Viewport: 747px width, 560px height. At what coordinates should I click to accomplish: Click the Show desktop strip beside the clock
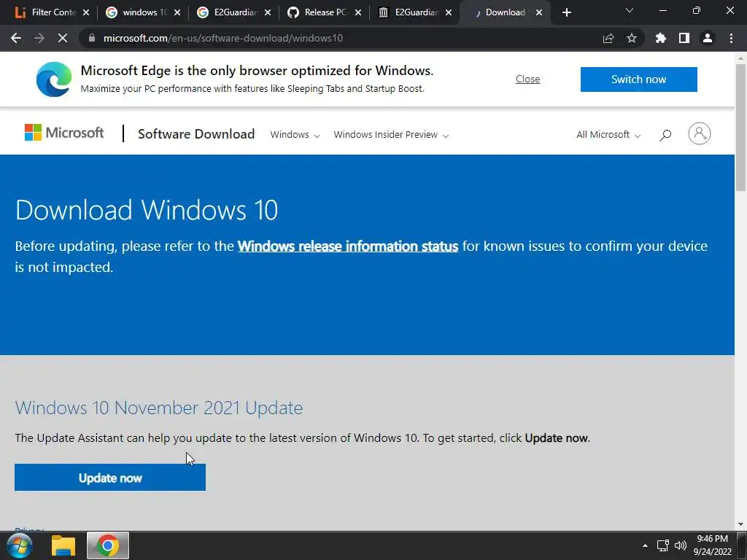[x=742, y=545]
